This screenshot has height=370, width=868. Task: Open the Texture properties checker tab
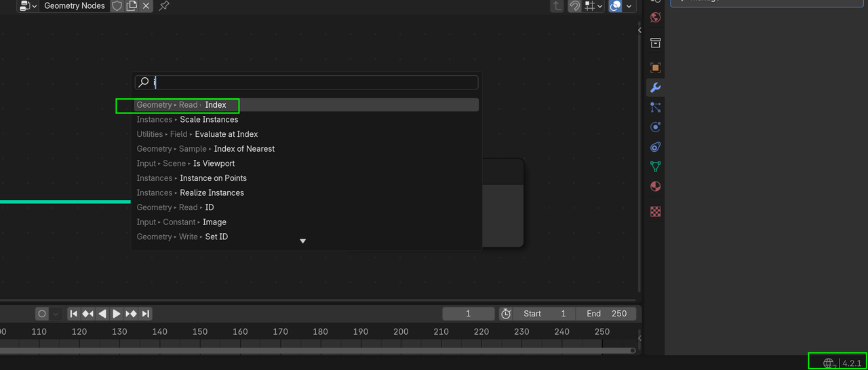tap(655, 211)
